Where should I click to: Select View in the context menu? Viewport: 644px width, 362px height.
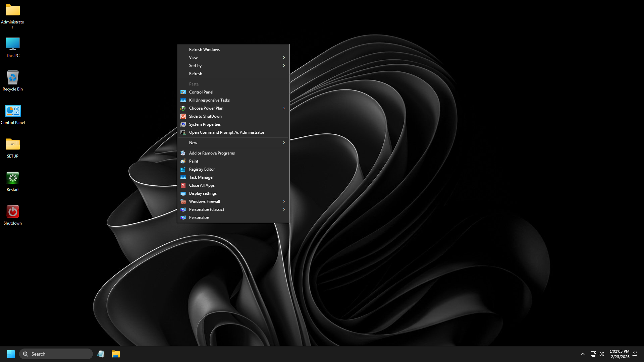point(233,58)
